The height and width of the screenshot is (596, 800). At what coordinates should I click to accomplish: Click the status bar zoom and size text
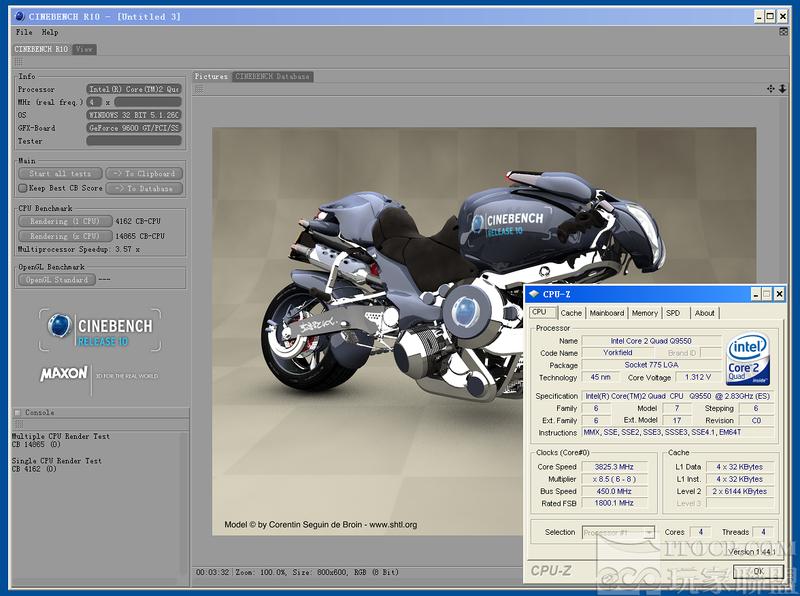coord(315,573)
